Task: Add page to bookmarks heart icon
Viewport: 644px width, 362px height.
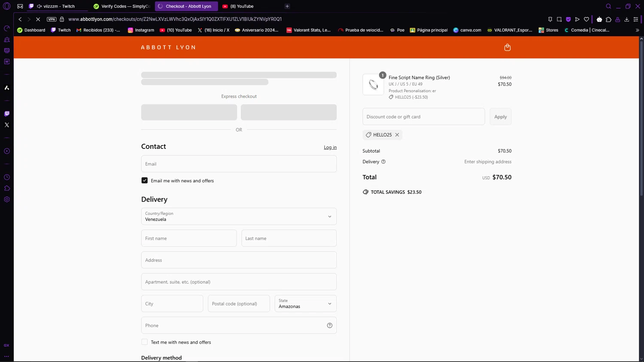Action: point(586,19)
